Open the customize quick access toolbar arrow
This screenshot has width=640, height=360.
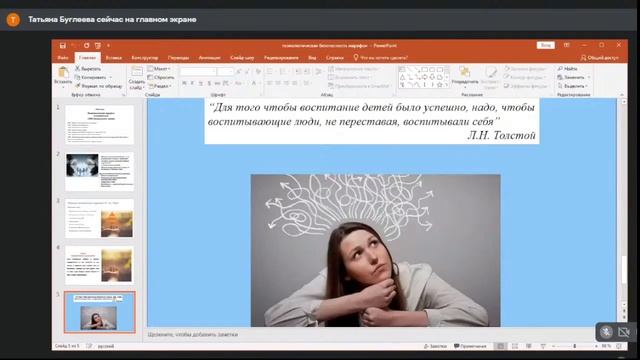click(109, 45)
